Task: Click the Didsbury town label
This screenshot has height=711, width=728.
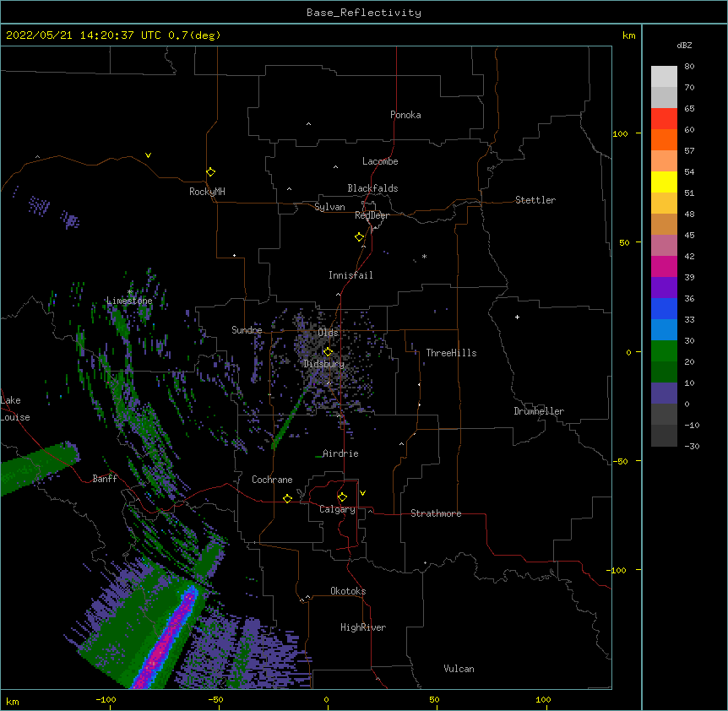Action: pos(324,364)
